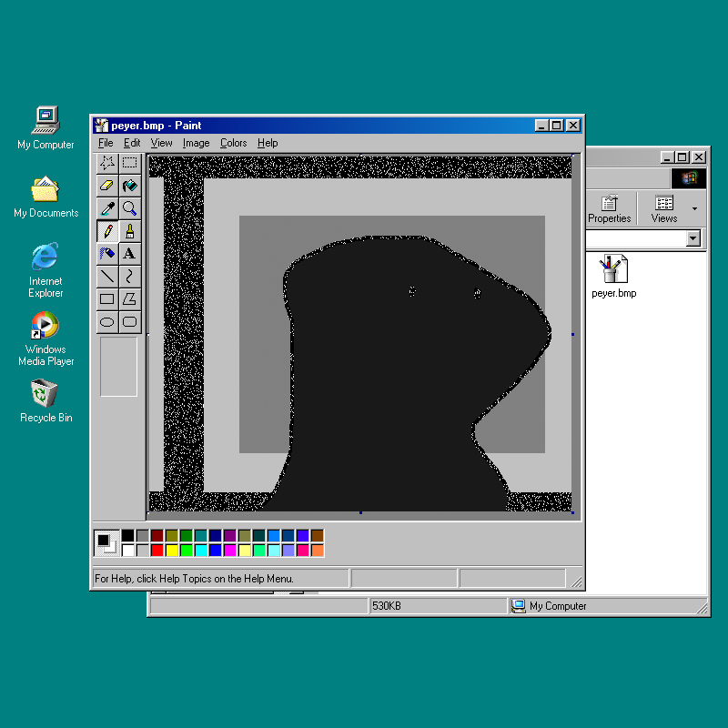This screenshot has height=728, width=728.
Task: Click the Views toolbar button
Action: 664,209
